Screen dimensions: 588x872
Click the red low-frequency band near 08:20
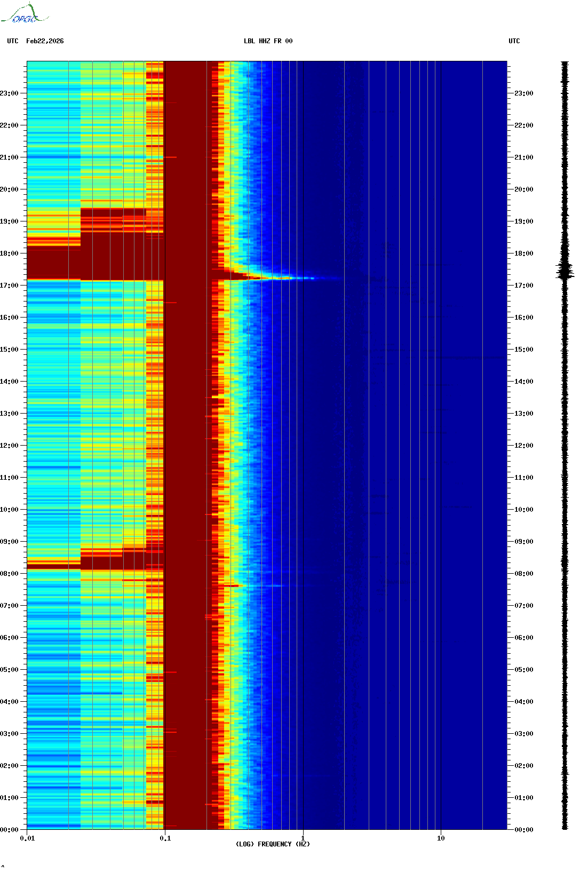point(113,563)
